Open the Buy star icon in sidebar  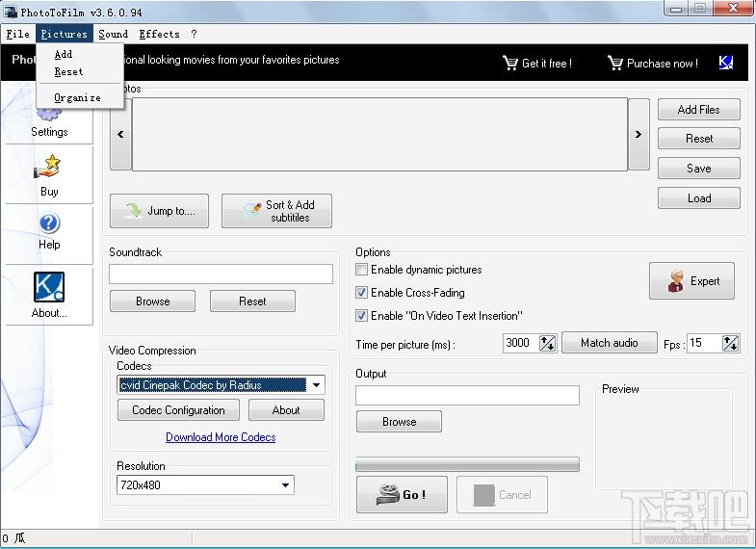[48, 167]
